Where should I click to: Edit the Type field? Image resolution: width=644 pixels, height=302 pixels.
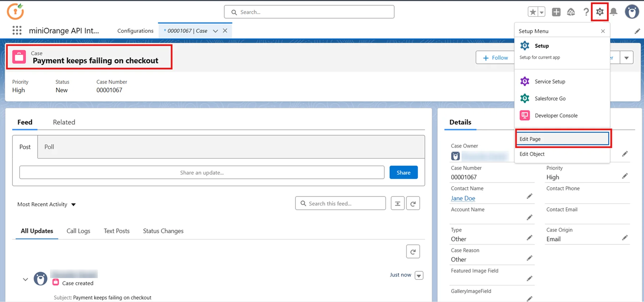(530, 238)
